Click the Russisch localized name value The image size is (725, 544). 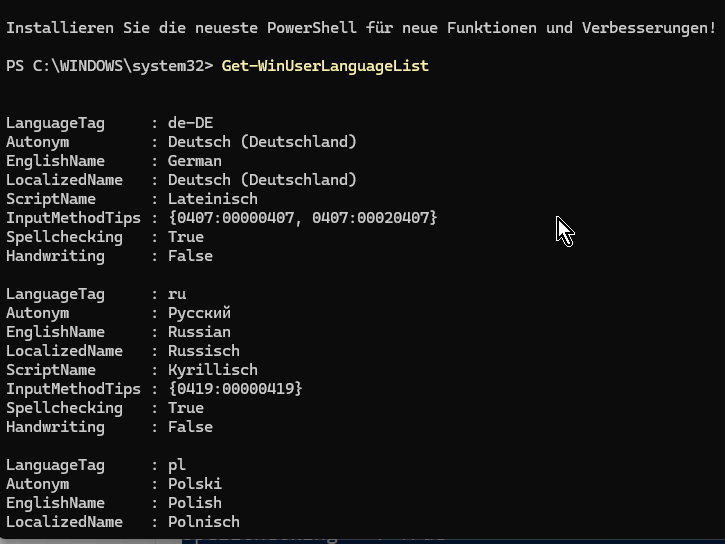[204, 351]
